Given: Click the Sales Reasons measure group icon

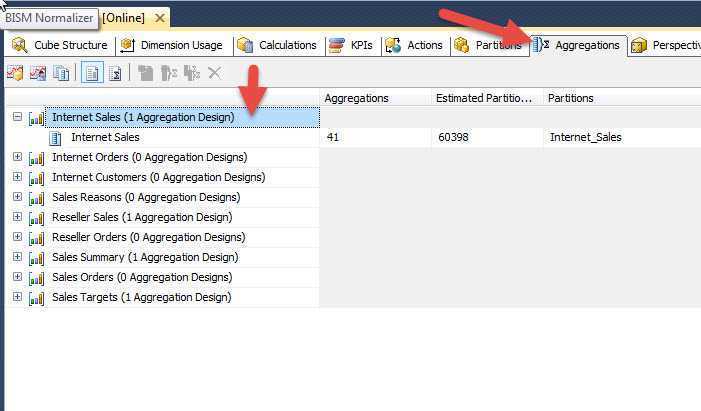Looking at the screenshot, I should click(36, 198).
